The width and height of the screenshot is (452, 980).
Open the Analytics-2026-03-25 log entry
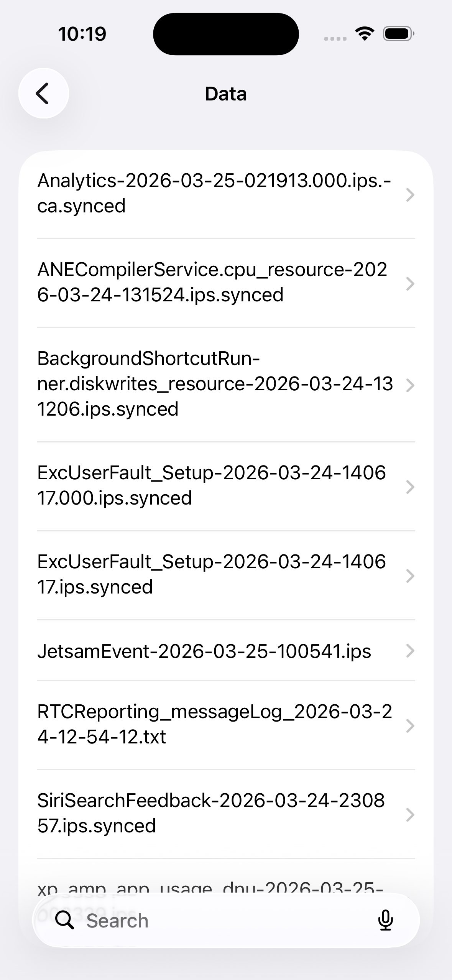[215, 194]
